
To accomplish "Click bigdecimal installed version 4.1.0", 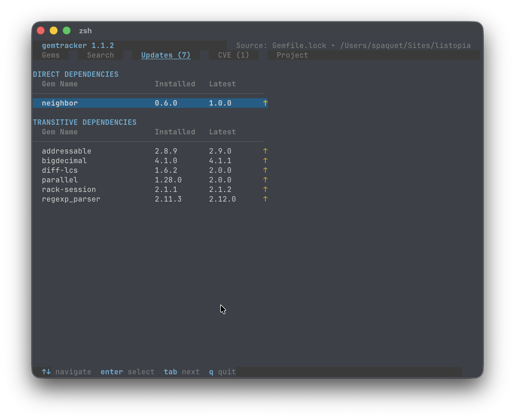I will tap(166, 161).
